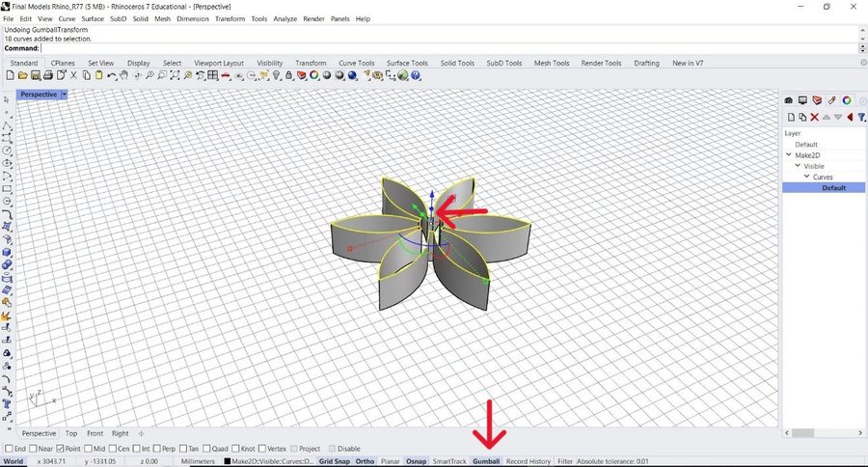Save the model with the disk icon
Screen dimensions: 868x467
pos(36,75)
